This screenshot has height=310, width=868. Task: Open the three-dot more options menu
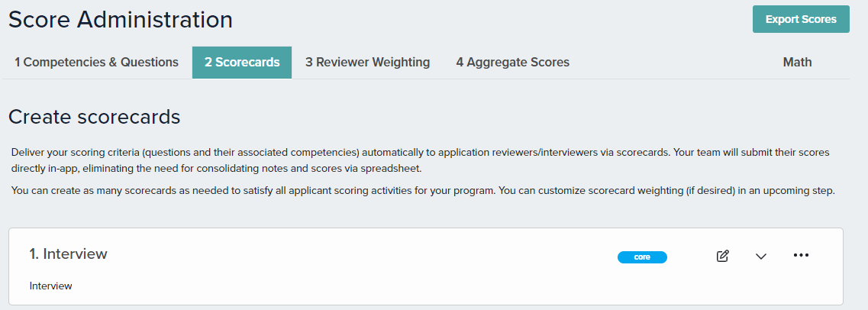pyautogui.click(x=801, y=255)
